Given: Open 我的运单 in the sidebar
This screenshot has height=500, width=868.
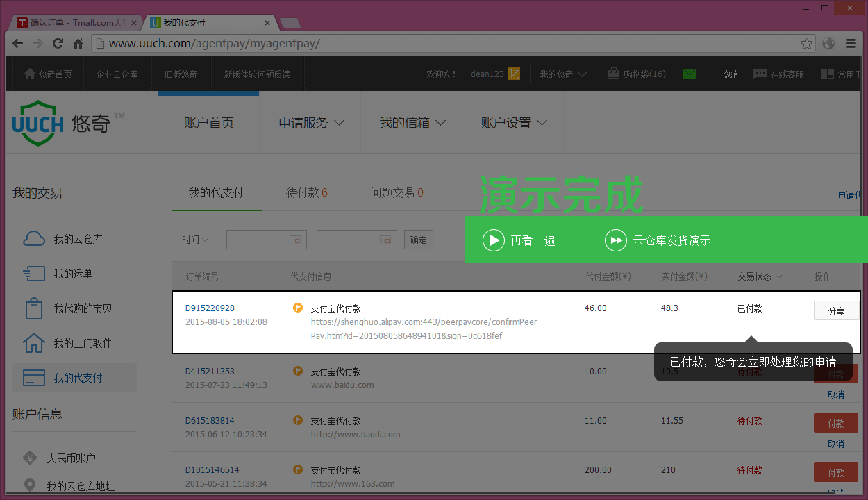Looking at the screenshot, I should coord(75,274).
